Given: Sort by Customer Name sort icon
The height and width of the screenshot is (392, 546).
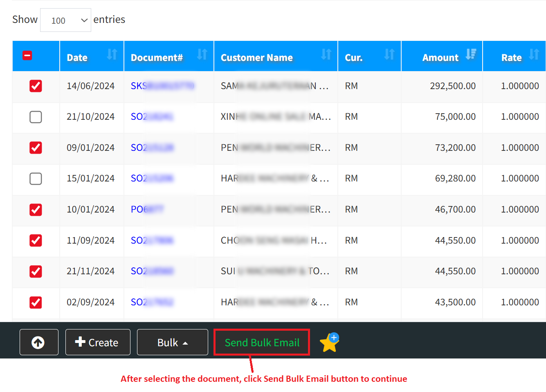Looking at the screenshot, I should pos(326,54).
